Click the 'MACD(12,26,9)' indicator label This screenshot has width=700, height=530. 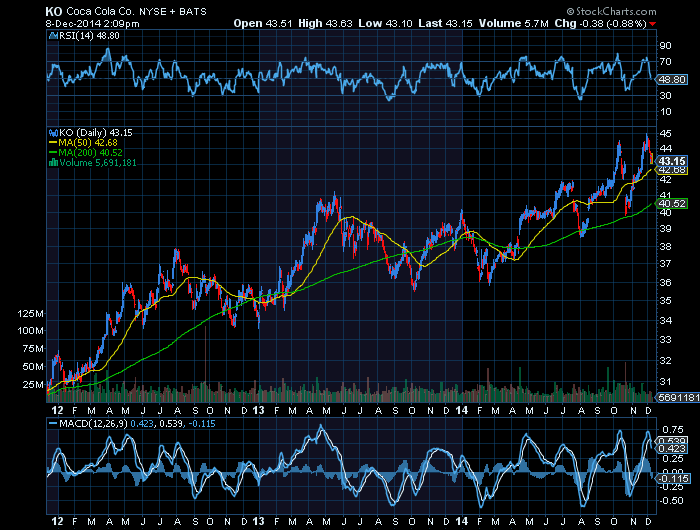[x=93, y=423]
